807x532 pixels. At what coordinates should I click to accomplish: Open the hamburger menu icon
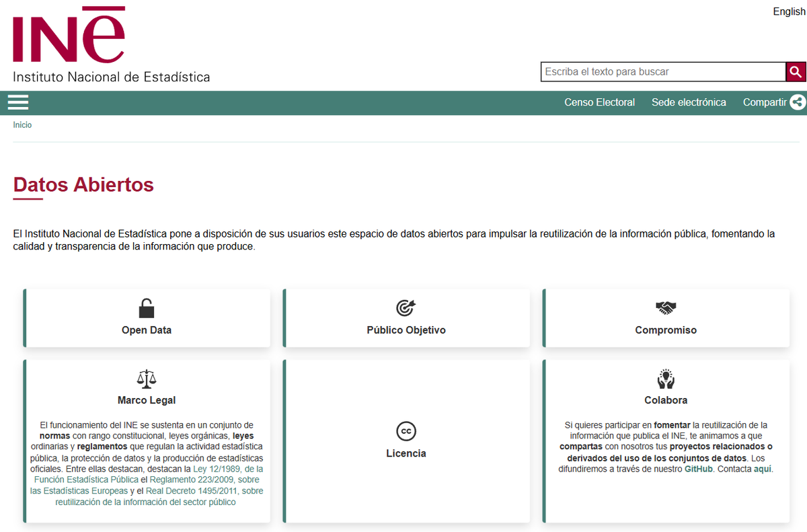pyautogui.click(x=18, y=102)
